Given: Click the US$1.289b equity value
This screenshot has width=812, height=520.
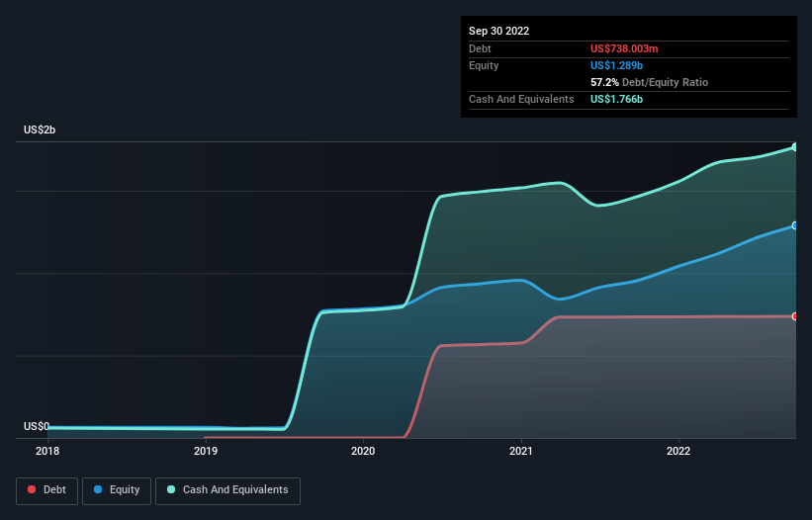Looking at the screenshot, I should (616, 65).
